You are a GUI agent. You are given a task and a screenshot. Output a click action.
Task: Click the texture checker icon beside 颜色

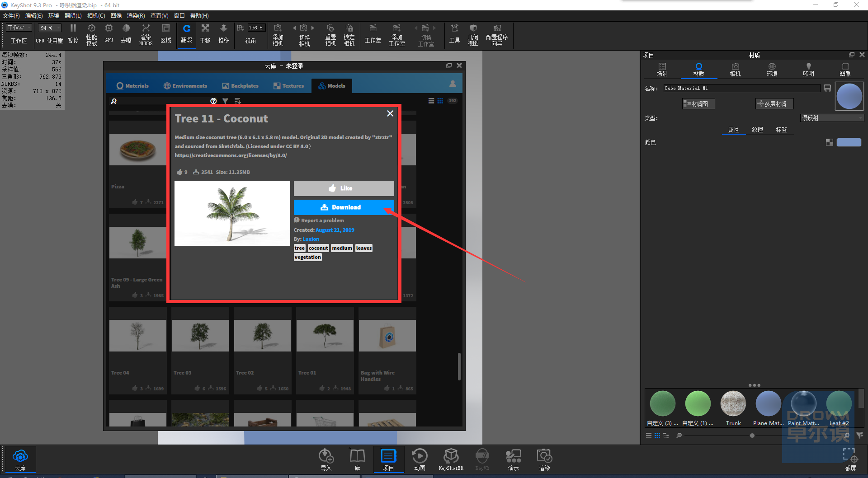click(x=830, y=142)
